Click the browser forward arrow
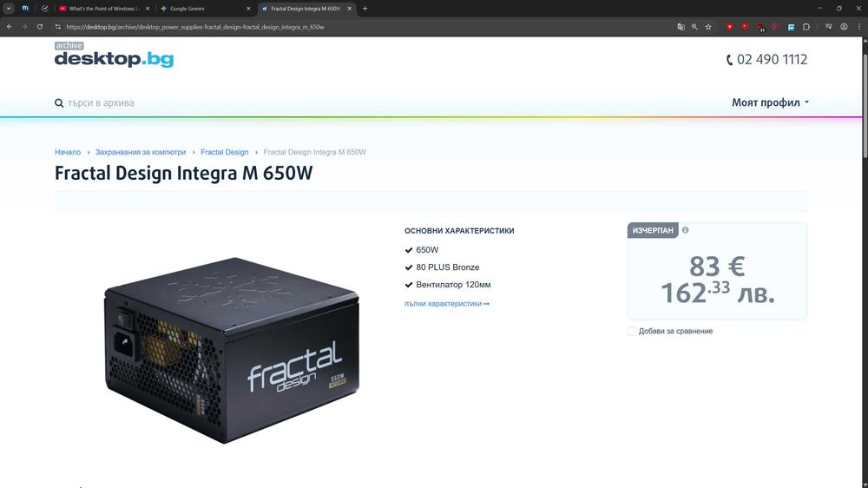Image resolution: width=868 pixels, height=488 pixels. point(24,27)
